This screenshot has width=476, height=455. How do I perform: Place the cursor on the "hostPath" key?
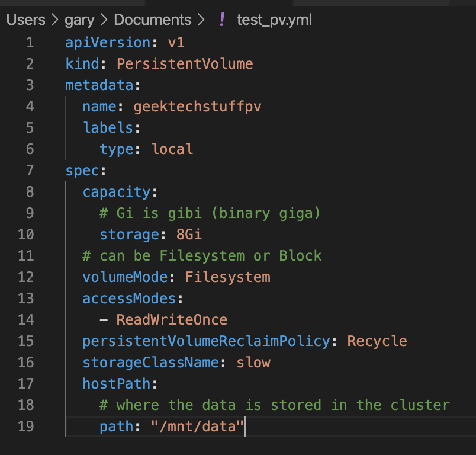(x=116, y=383)
